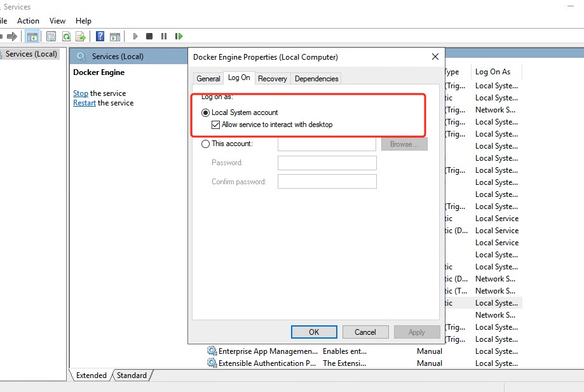The height and width of the screenshot is (392, 584).
Task: Click the Restart the service link
Action: point(84,103)
